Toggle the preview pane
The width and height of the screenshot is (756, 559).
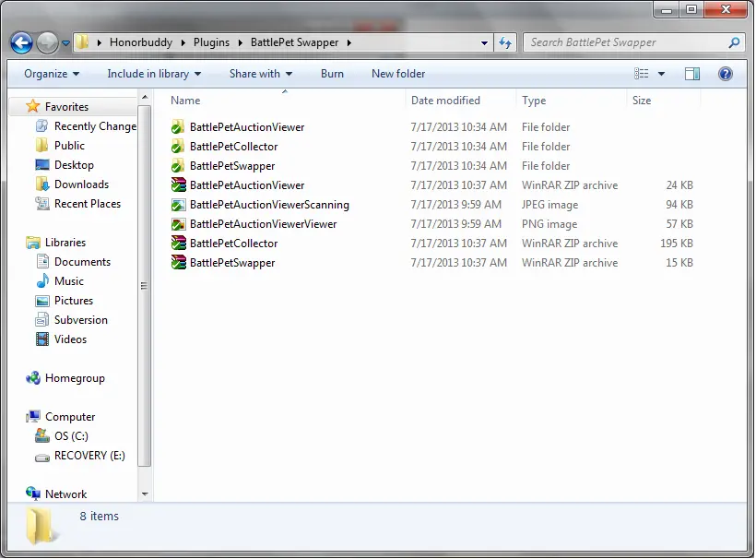click(x=692, y=74)
